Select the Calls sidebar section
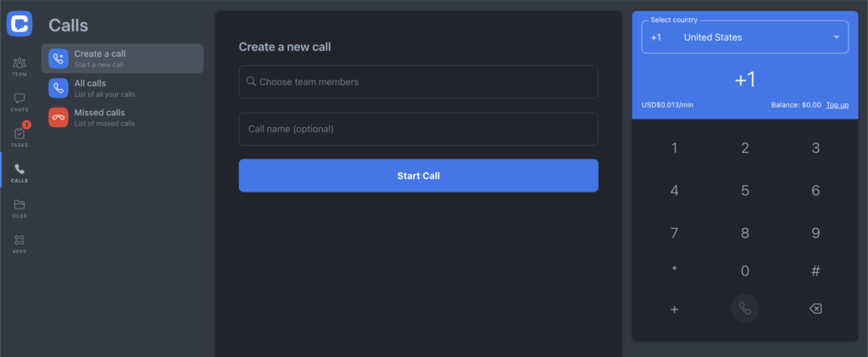Viewport: 868px width, 357px height. pyautogui.click(x=19, y=173)
